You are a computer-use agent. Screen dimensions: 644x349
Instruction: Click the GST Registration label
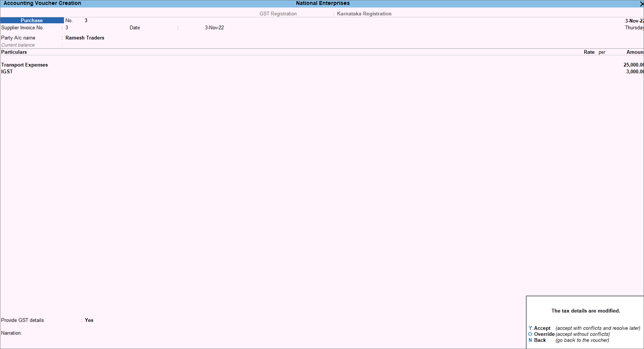pyautogui.click(x=278, y=14)
